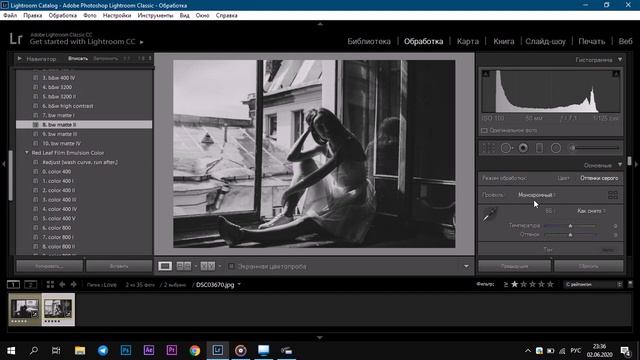Switch to Loupe view mode icon
This screenshot has width=640, height=360.
pos(165,266)
